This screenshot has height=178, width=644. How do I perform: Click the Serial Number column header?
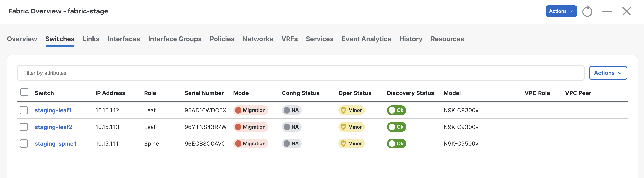pos(204,93)
